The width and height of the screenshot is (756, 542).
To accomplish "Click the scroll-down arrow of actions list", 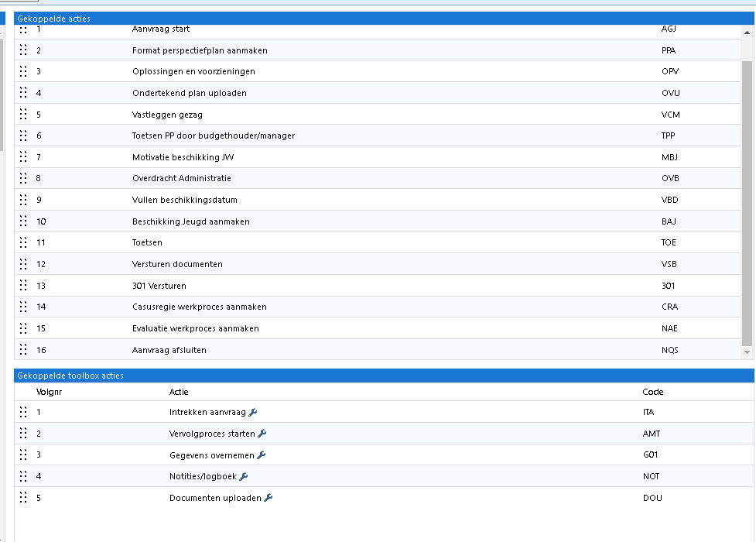I will coord(747,352).
